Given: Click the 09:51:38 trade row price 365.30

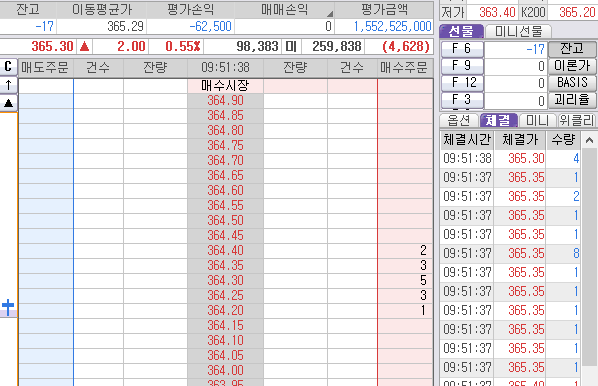Looking at the screenshot, I should (x=526, y=158).
